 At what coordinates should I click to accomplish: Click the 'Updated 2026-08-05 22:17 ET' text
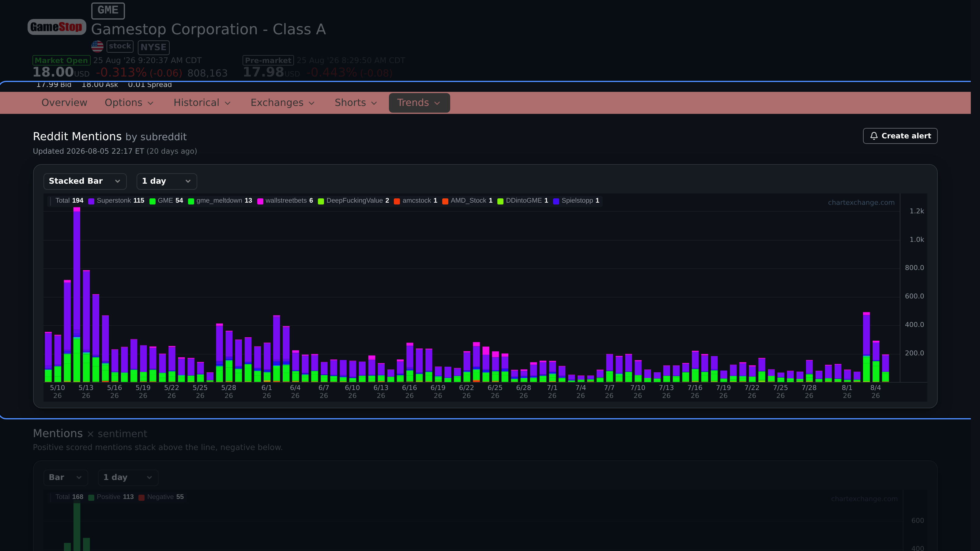88,151
